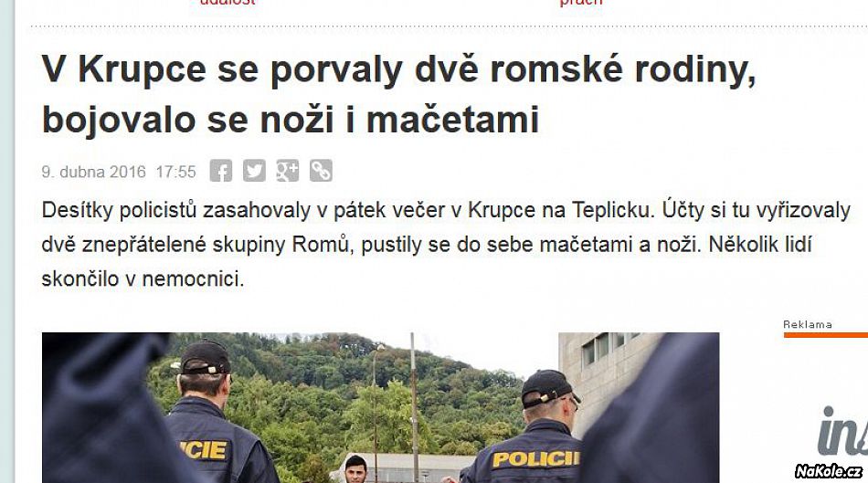This screenshot has width=868, height=483.
Task: Click the POLICIE text on right officer's jacket
Action: 535,458
